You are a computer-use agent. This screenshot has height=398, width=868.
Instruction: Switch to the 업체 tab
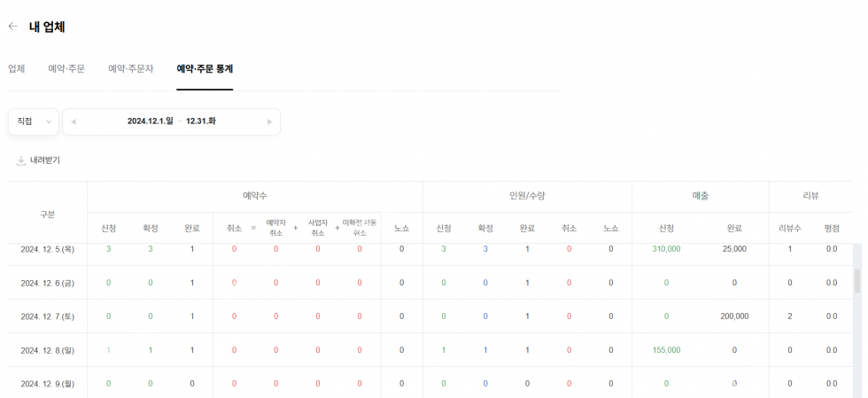(x=16, y=69)
